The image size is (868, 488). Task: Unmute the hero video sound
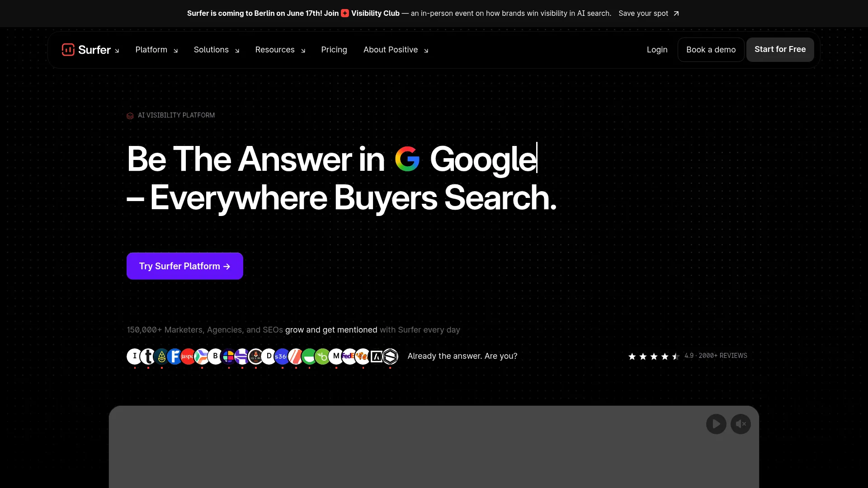click(x=741, y=424)
